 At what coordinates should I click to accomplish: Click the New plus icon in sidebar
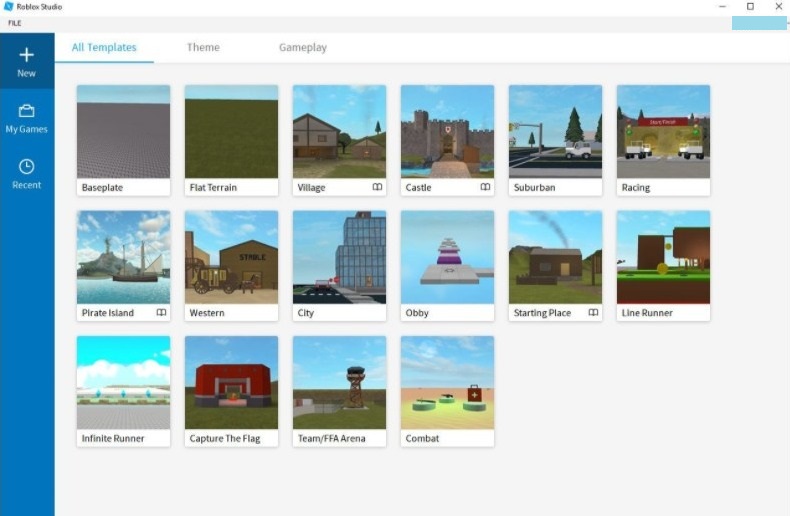[27, 55]
